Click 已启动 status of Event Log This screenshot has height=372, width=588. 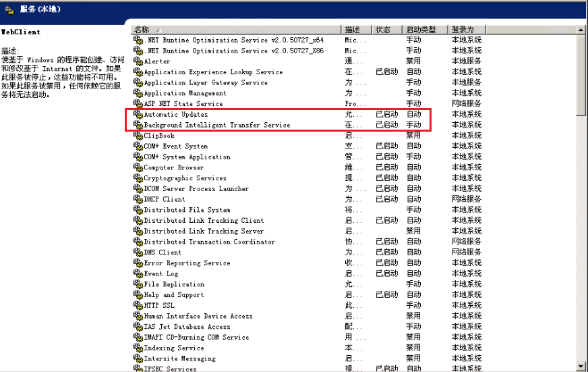coord(386,273)
